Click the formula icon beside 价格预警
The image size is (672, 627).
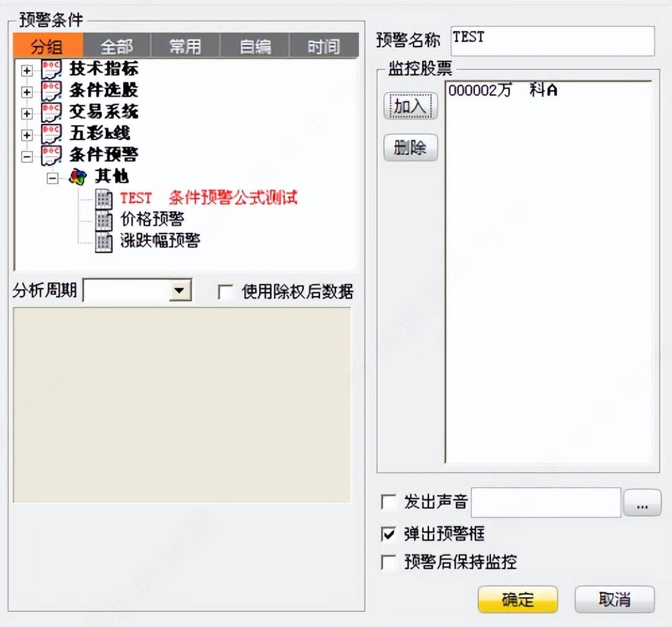104,221
